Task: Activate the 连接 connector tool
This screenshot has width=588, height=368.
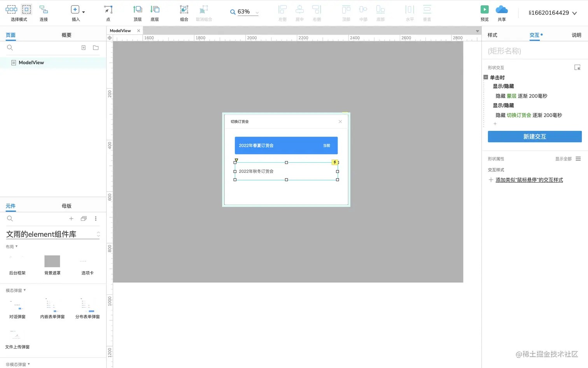Action: click(44, 12)
